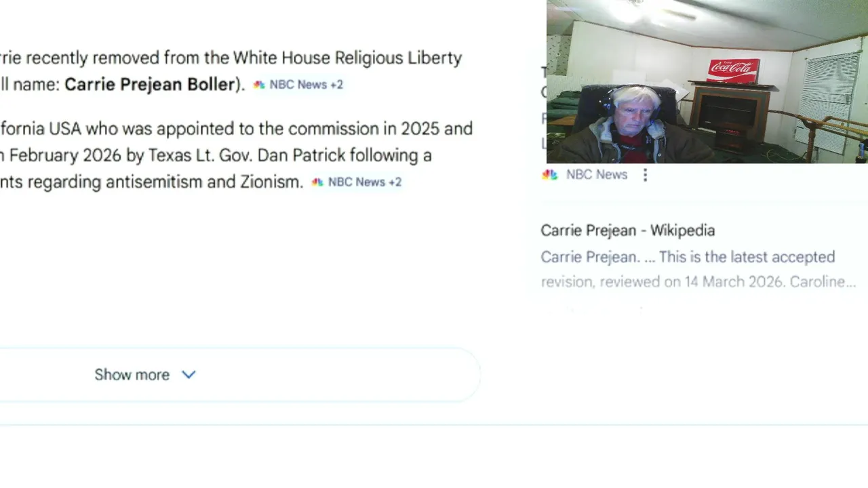Screen dimensions: 868x488
Task: Click the phrase White House Religious Liberty
Action: tap(347, 58)
